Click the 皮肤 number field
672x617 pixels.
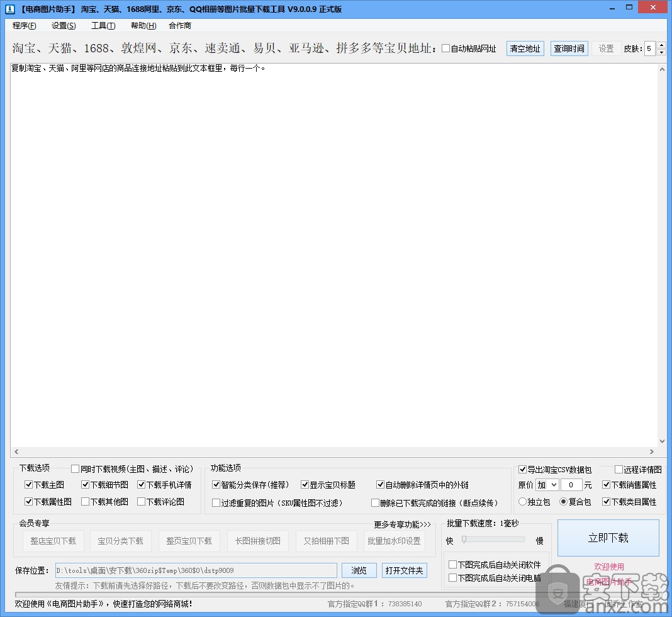point(650,48)
